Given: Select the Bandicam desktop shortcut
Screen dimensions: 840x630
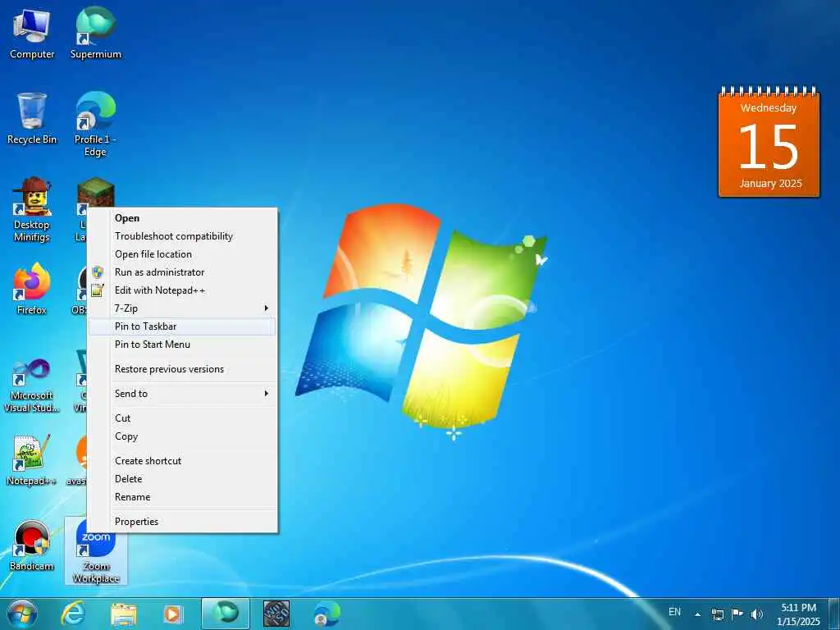Looking at the screenshot, I should pyautogui.click(x=32, y=546).
